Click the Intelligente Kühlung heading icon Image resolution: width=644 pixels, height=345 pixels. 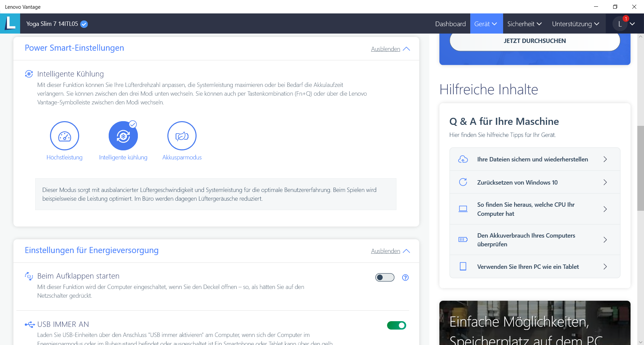click(x=29, y=74)
